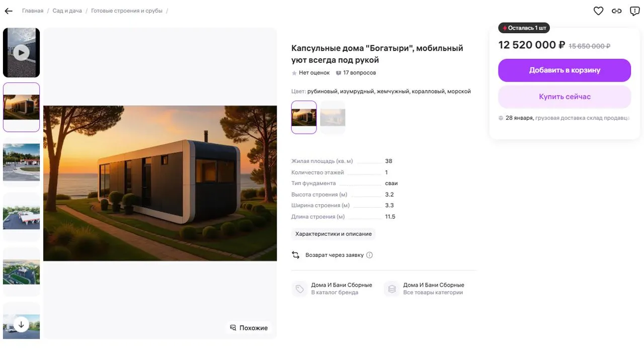Open Похожие similar items panel
Screen dimensions: 644x362
[x=249, y=327]
